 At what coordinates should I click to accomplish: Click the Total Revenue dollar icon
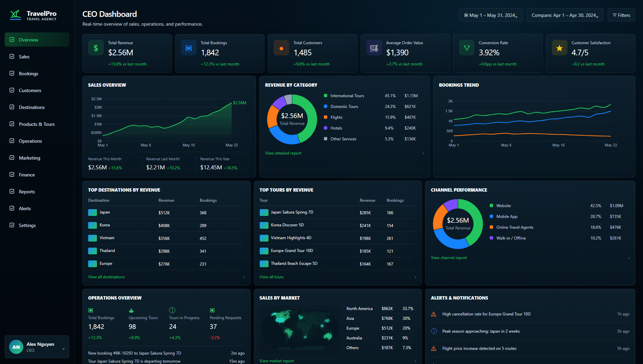coord(96,48)
